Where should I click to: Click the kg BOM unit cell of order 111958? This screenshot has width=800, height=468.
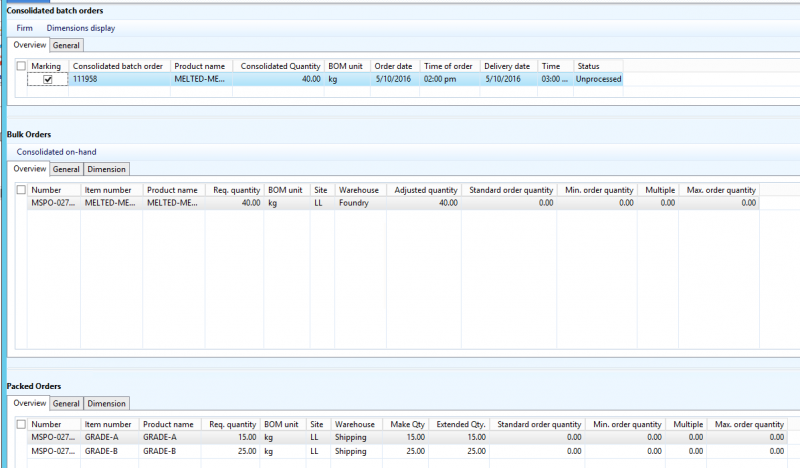(347, 79)
